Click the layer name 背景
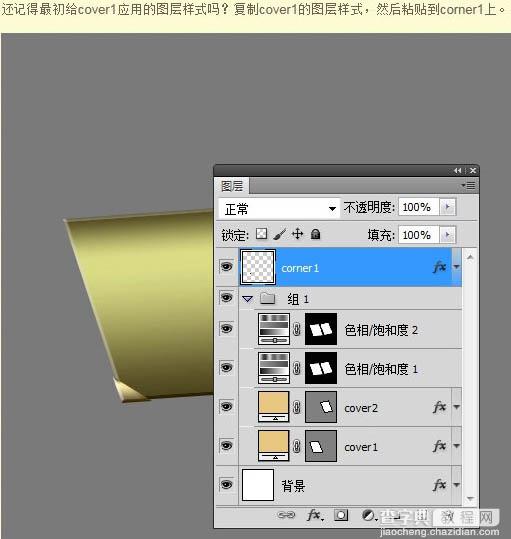This screenshot has height=539, width=511. [293, 486]
